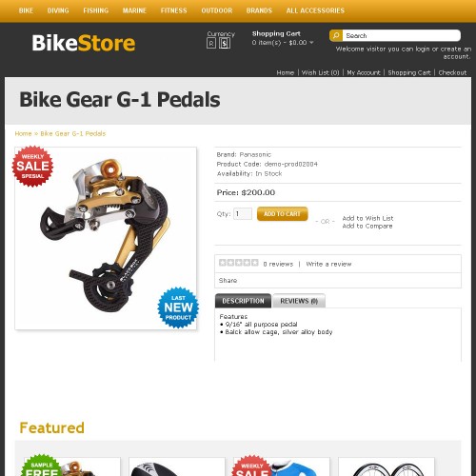Viewport: 476px width, 476px height.
Task: Click into the Search text box
Action: pyautogui.click(x=402, y=35)
